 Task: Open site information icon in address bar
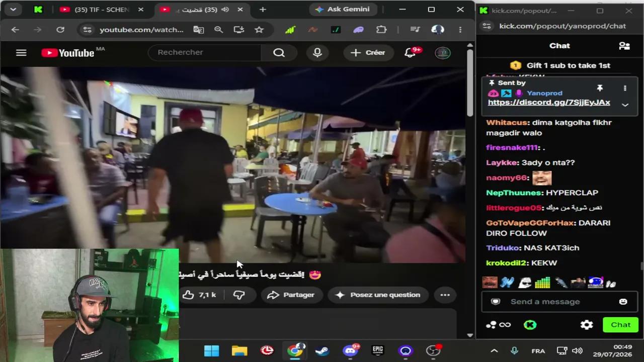(x=88, y=30)
